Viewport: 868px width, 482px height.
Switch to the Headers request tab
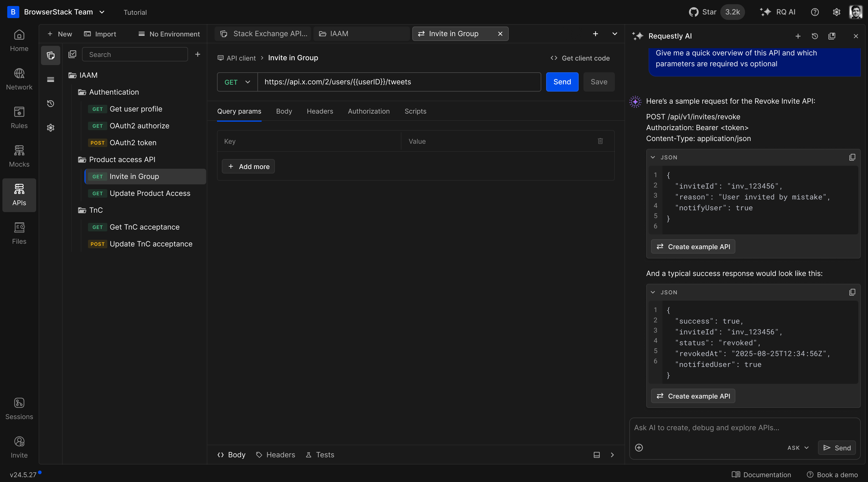click(x=320, y=111)
